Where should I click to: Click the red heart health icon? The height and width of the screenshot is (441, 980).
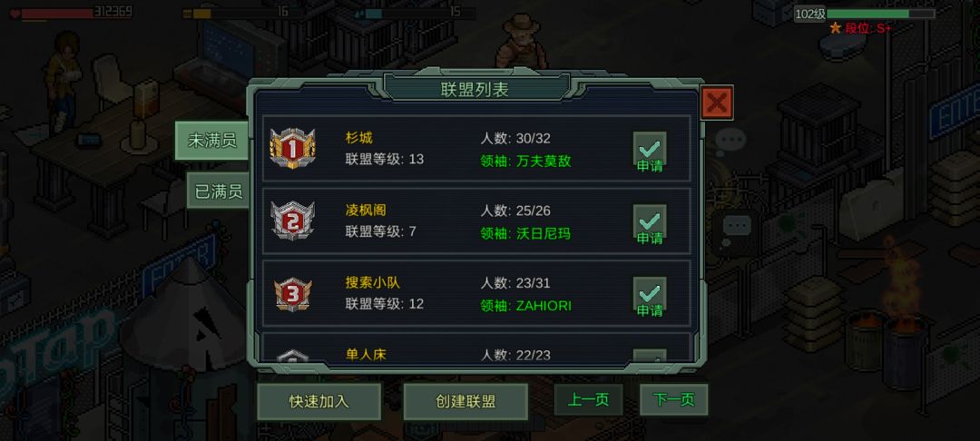[15, 13]
